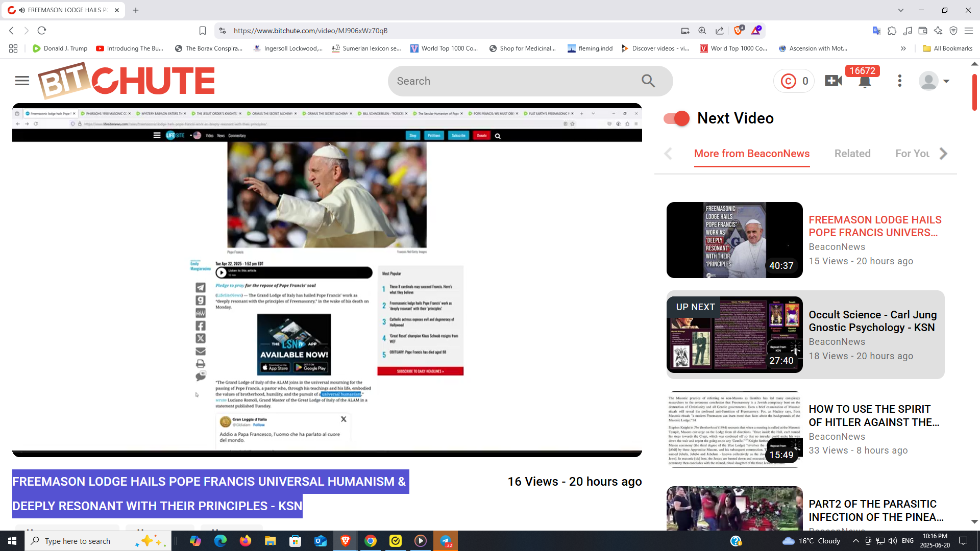Click the search magnifier icon
The image size is (980, 551).
[648, 81]
